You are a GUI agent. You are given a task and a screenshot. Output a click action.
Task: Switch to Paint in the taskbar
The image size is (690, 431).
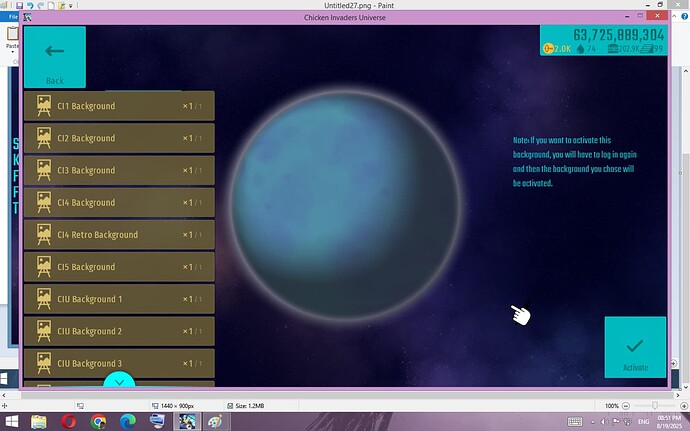215,422
